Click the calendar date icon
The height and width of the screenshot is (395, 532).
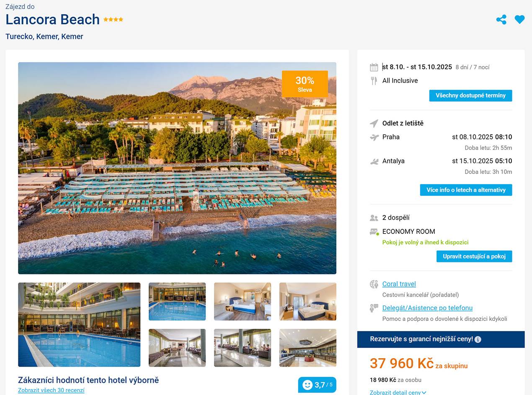tap(374, 67)
